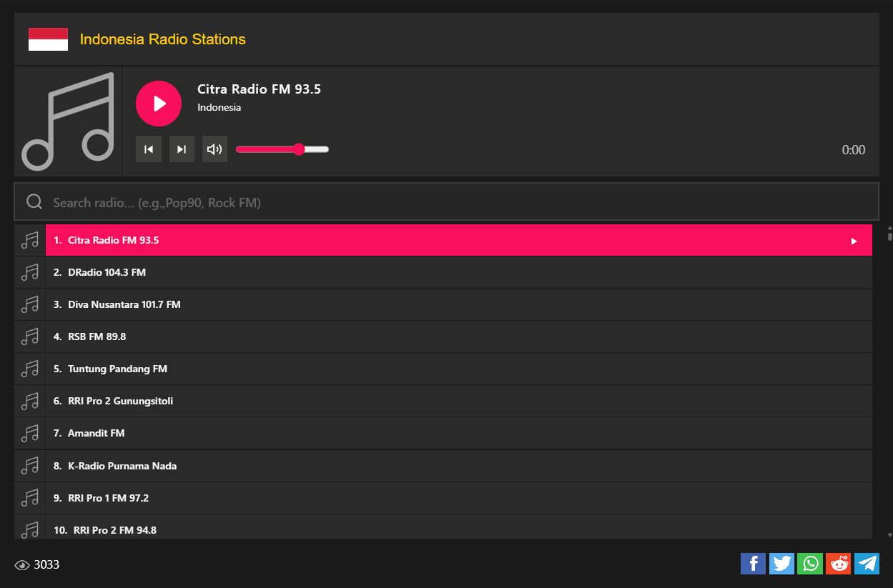Skip to the next station
Screen dimensions: 893x588
[x=182, y=149]
